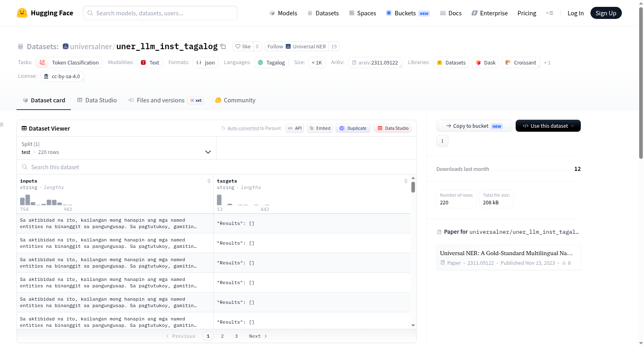
Task: Open the Files and versions tab
Action: (165, 100)
